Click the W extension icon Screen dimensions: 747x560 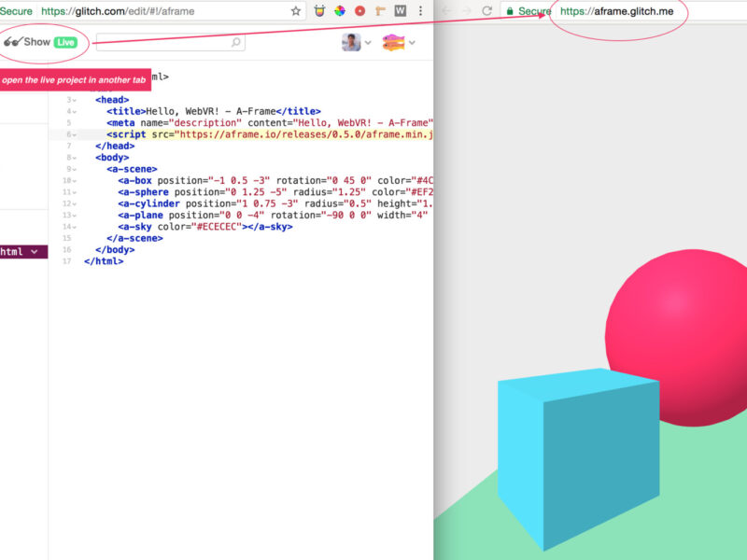[401, 10]
